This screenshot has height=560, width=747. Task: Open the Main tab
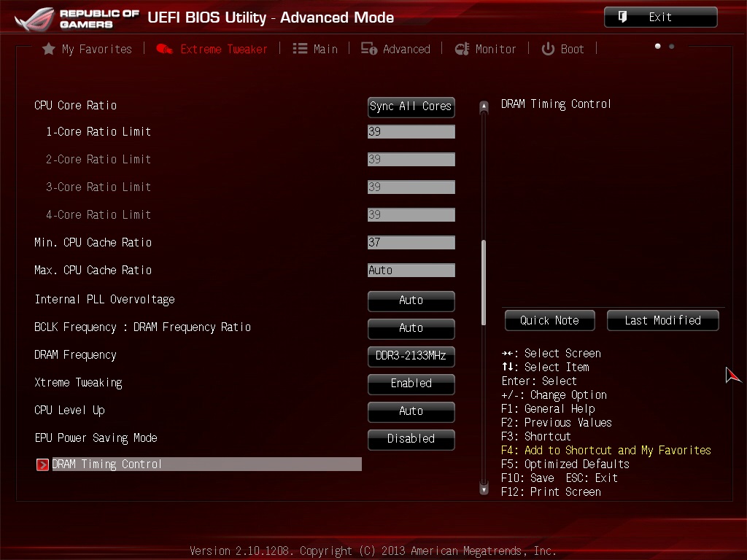[315, 49]
